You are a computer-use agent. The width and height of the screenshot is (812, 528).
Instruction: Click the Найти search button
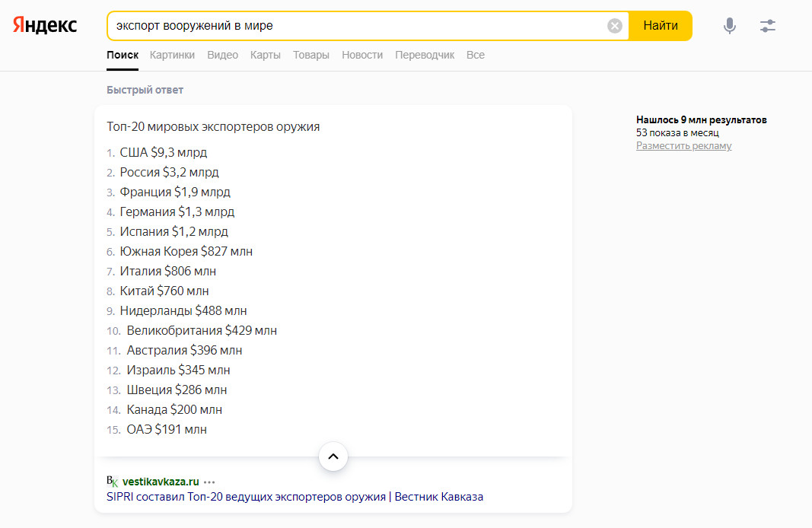tap(661, 26)
